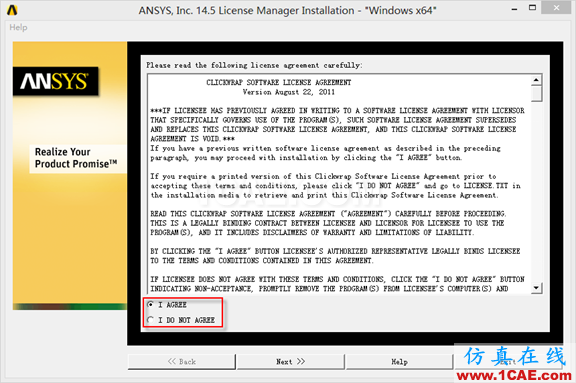576x383 pixels.
Task: Click the Help button at bottom
Action: 399,362
